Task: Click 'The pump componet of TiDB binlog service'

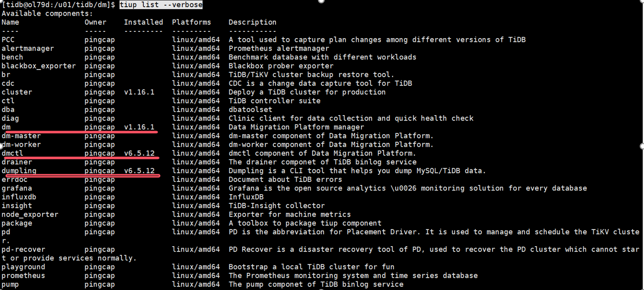Action: coord(316,284)
